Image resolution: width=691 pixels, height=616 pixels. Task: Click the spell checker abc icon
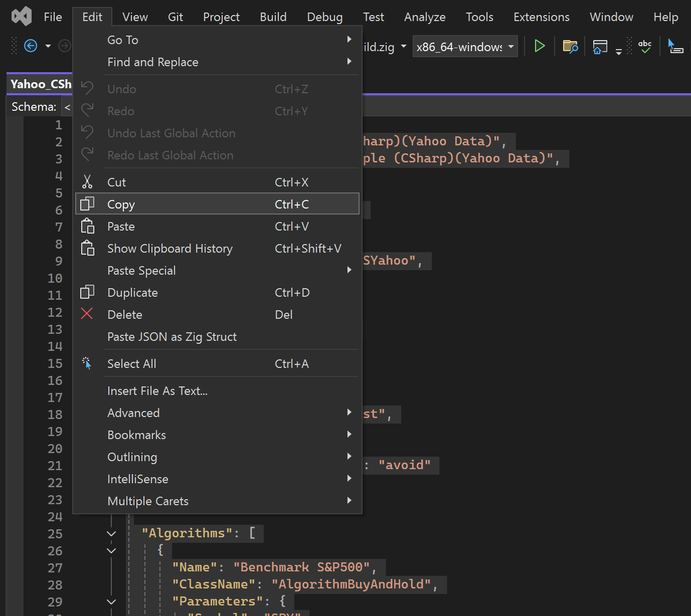[645, 47]
